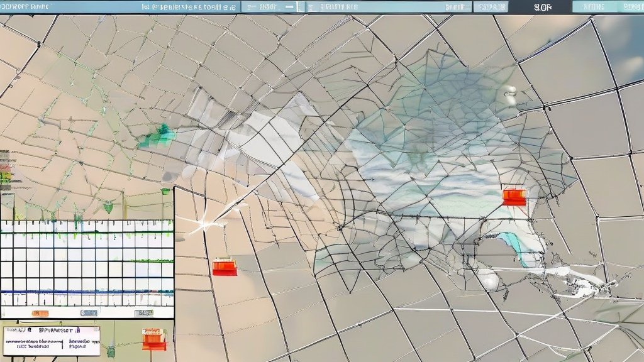Image resolution: width=644 pixels, height=362 pixels.
Task: Click the blue data line in the chart
Action: click(87, 292)
